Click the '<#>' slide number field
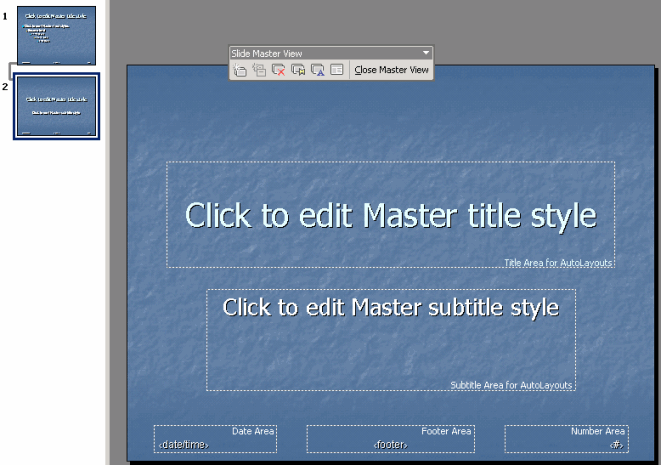661x465 pixels. (x=617, y=445)
